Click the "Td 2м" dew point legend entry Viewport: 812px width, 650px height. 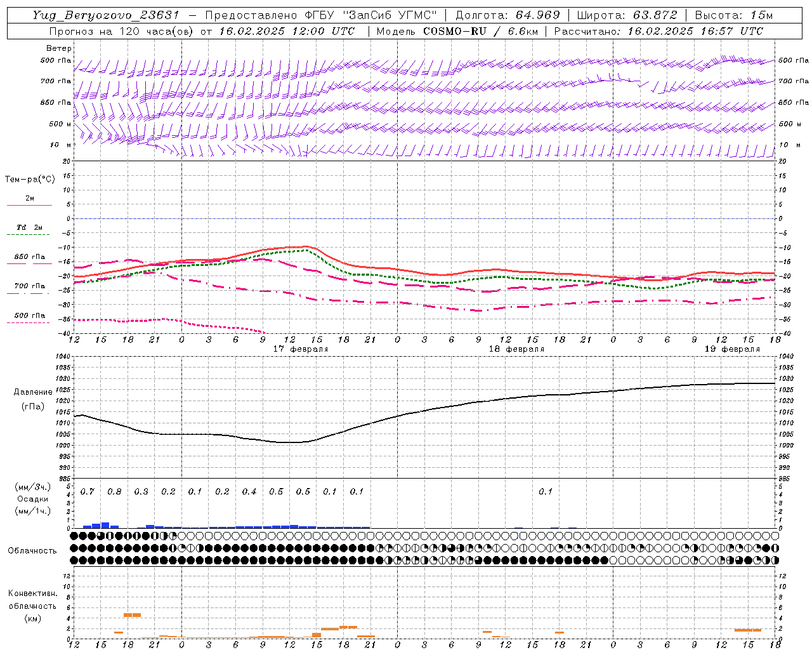(30, 227)
